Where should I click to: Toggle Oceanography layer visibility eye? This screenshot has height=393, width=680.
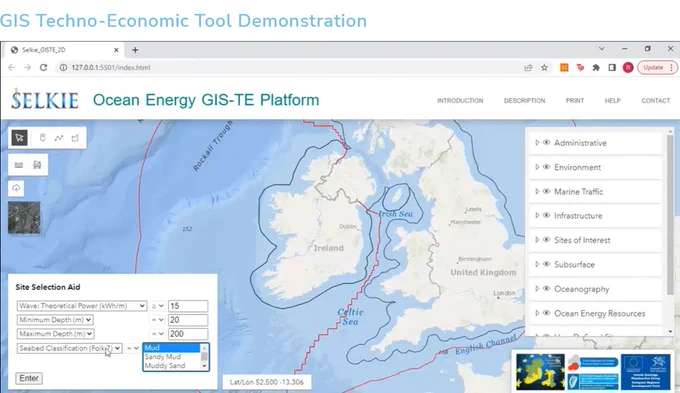click(546, 288)
